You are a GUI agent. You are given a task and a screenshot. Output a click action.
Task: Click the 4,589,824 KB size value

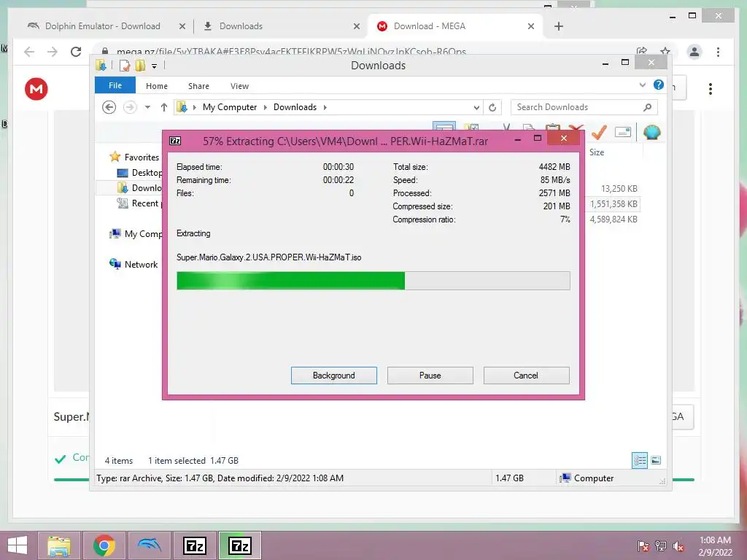614,219
